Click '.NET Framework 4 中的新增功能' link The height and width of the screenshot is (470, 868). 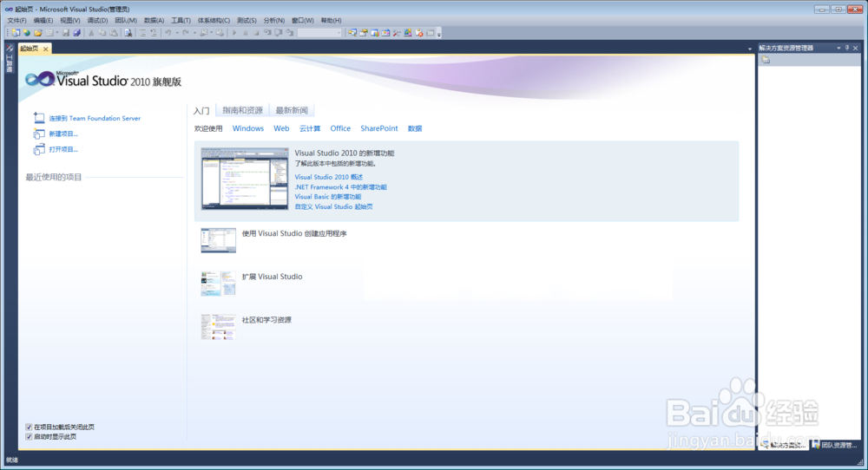click(x=340, y=187)
